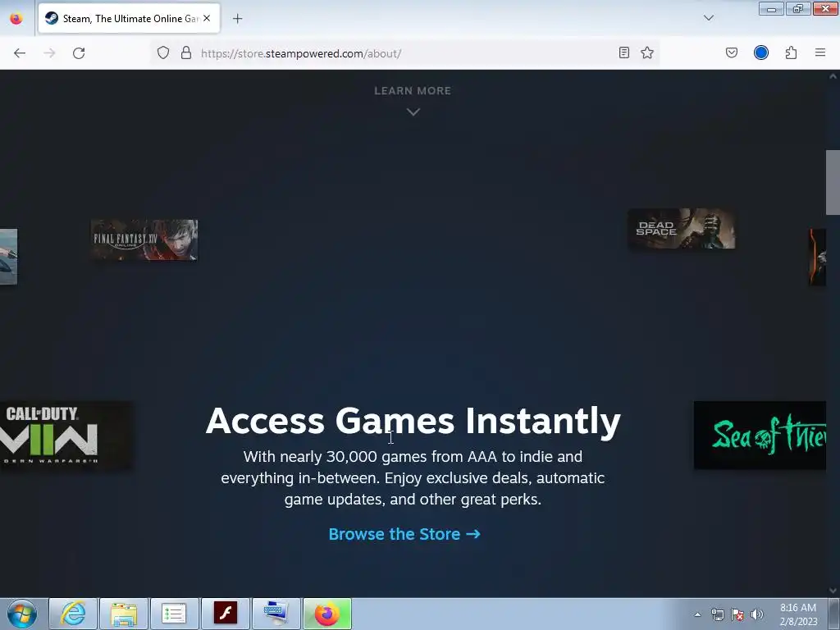The width and height of the screenshot is (840, 630).
Task: Open the volume speaker tray icon
Action: 757,614
